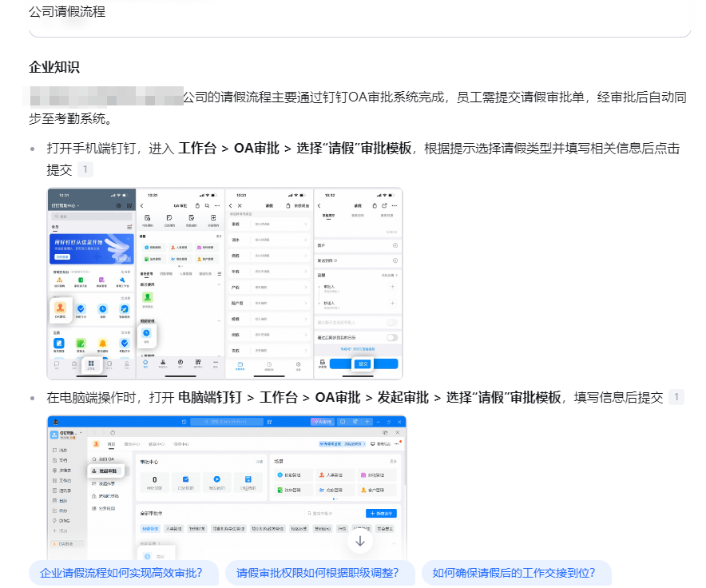Tap the highlighted 请假 clock icon in mobile OA审批
This screenshot has height=588, width=706.
(x=146, y=333)
